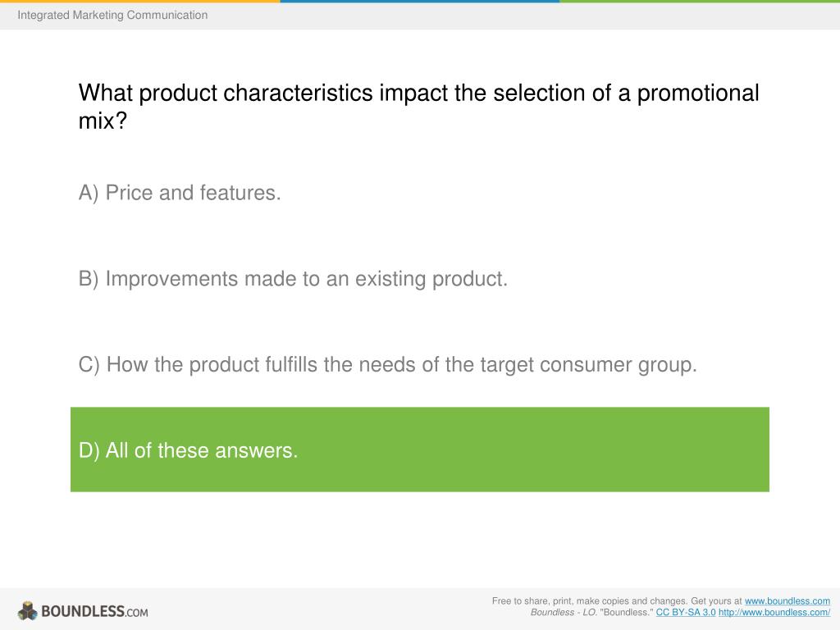
Task: Select answer A) Price and features
Action: click(x=180, y=193)
